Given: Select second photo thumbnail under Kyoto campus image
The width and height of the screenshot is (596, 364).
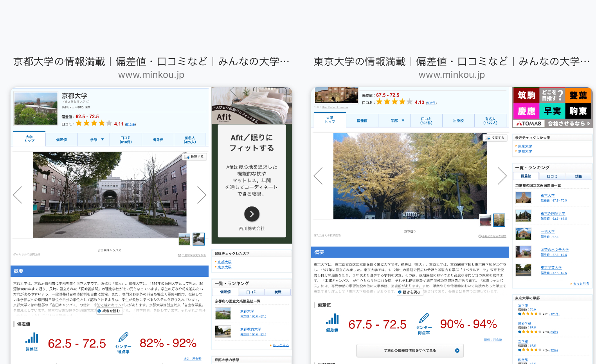Looking at the screenshot, I should [198, 239].
